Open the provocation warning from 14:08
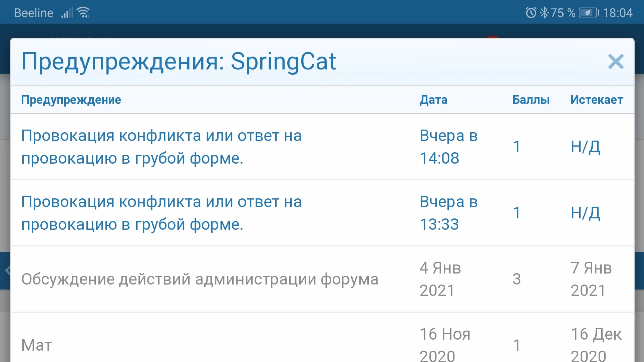Viewport: 644px width, 362px height. coord(162,146)
